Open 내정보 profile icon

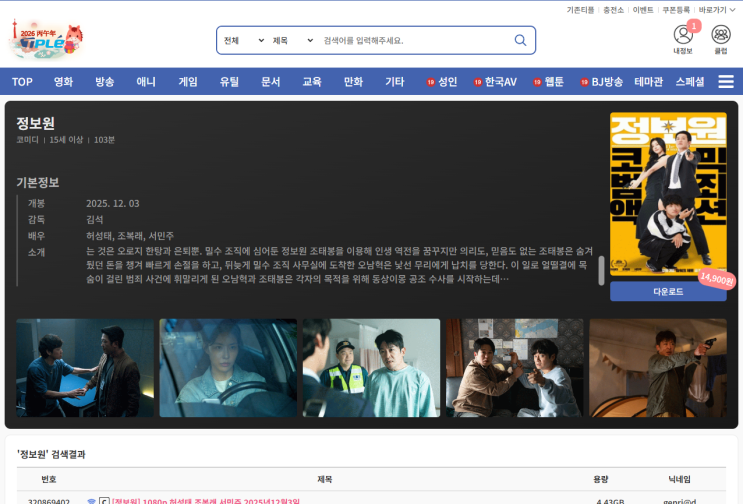point(683,39)
